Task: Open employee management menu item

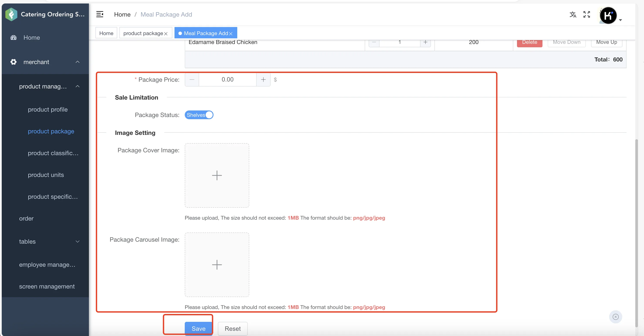Action: point(47,265)
